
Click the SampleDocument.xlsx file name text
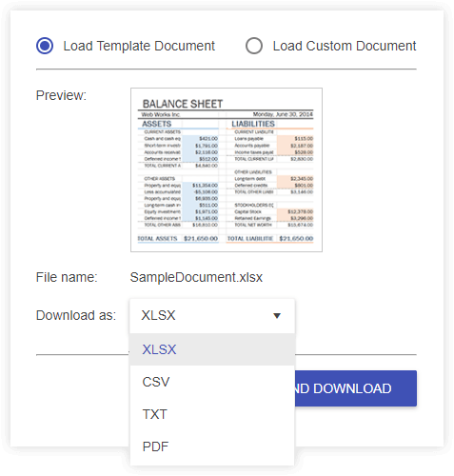(196, 277)
